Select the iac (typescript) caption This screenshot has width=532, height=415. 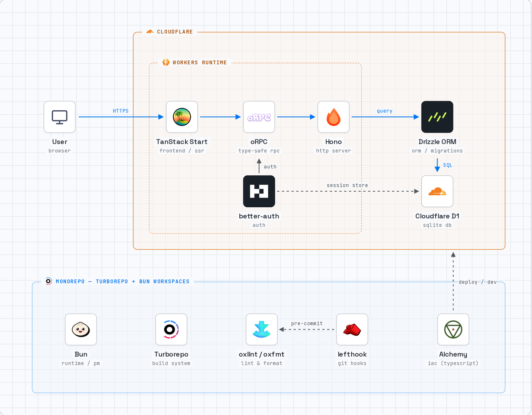point(453,363)
